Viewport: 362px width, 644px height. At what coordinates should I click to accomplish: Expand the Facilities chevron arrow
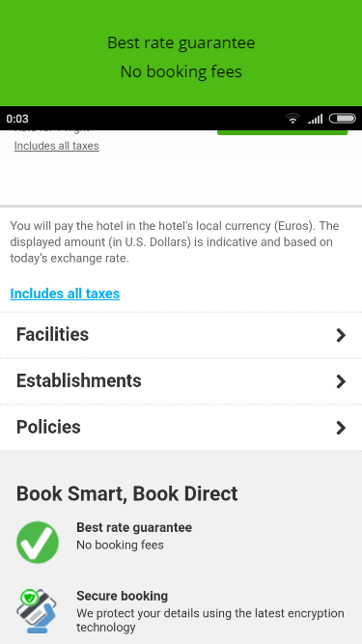click(x=341, y=335)
